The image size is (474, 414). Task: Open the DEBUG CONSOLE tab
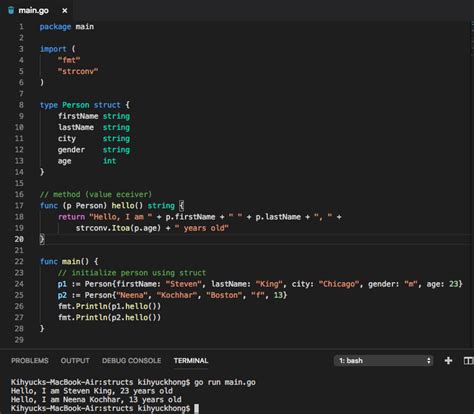(x=131, y=361)
